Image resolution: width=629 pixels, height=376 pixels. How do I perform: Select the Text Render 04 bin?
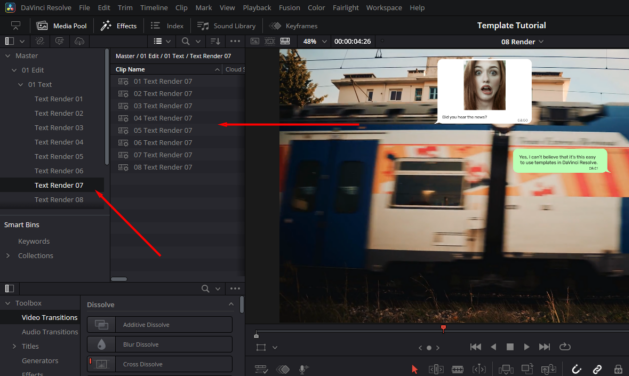[x=59, y=142]
